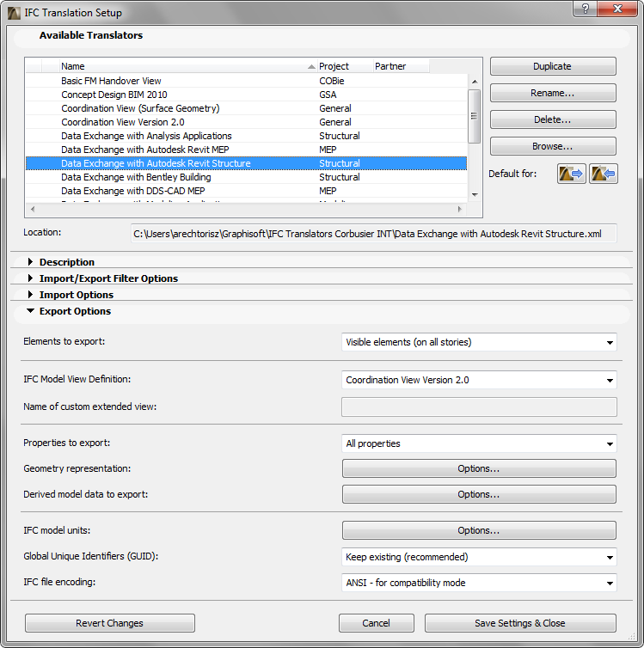
Task: Click the Name of custom extended view field
Action: [x=479, y=407]
